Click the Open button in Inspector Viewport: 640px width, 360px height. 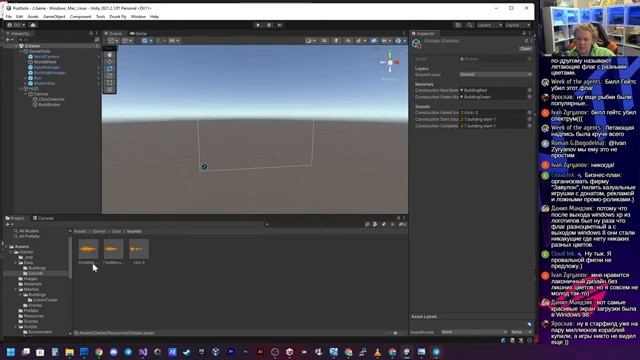coord(525,49)
